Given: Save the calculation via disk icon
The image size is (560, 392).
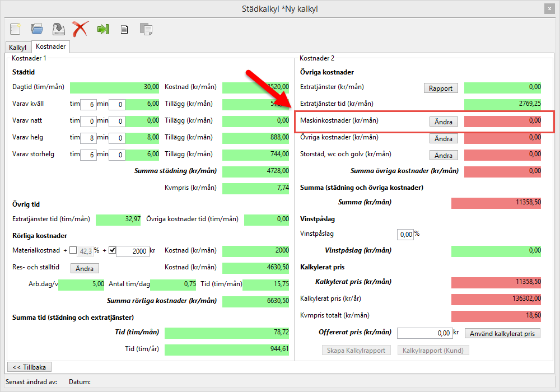Looking at the screenshot, I should [58, 29].
